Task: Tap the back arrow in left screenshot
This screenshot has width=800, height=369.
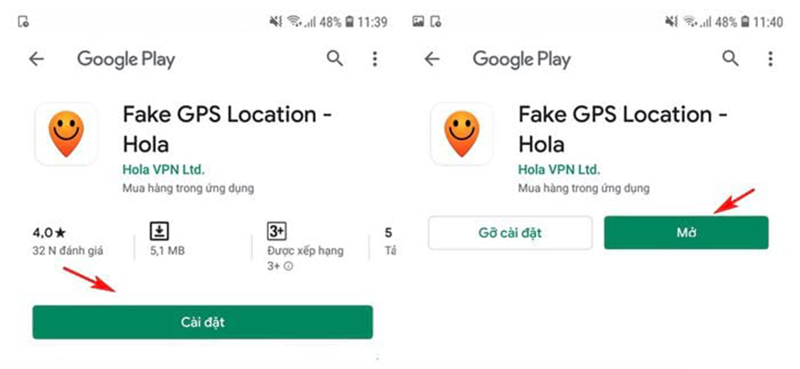Action: (x=36, y=59)
